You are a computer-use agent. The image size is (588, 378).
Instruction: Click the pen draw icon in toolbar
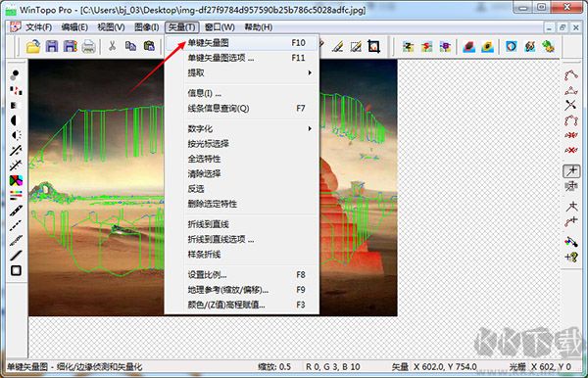[337, 46]
